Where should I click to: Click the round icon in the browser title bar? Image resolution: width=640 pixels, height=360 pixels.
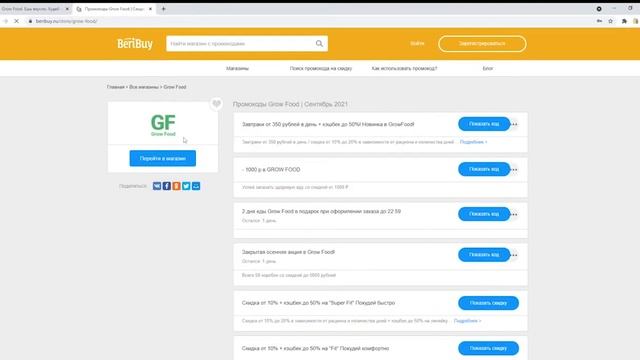tap(599, 9)
